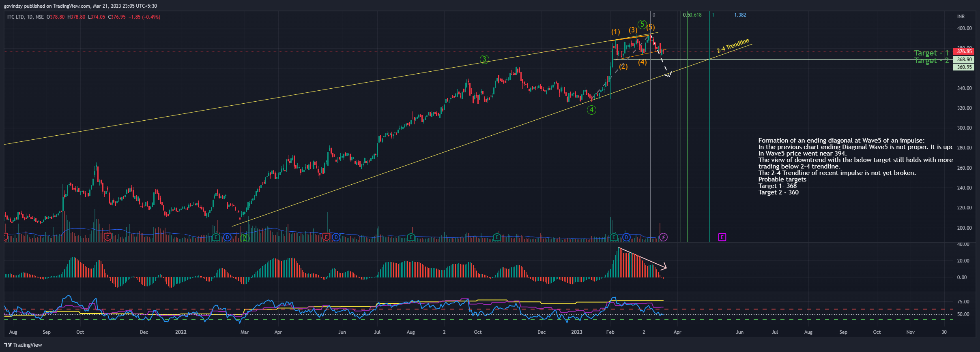
Task: Click the govindsy published on TradingView.com header
Action: pyautogui.click(x=80, y=6)
